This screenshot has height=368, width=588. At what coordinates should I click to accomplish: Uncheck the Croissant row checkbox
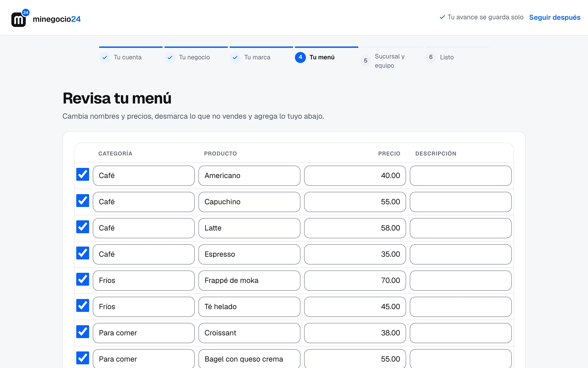tap(83, 332)
